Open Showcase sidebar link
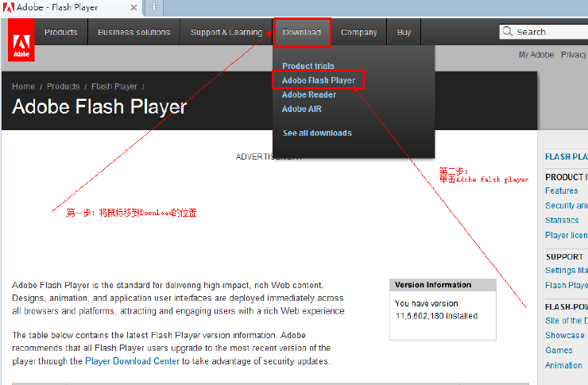 [565, 335]
